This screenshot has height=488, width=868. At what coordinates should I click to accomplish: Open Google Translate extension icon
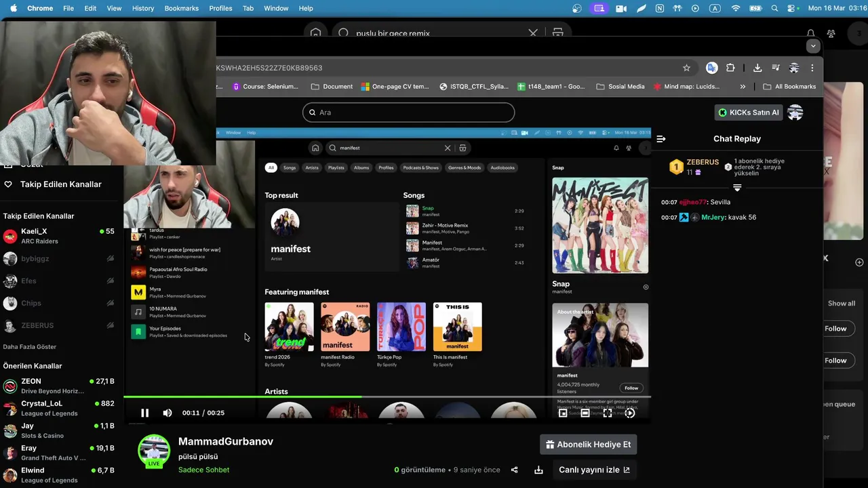pyautogui.click(x=711, y=68)
